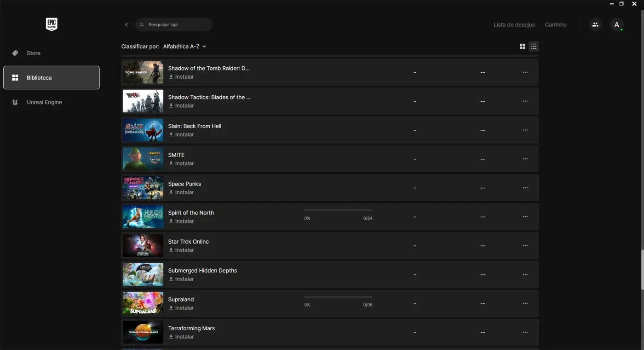Install Shadow Tactics: Blades of the Shogun
The image size is (644, 350).
181,106
